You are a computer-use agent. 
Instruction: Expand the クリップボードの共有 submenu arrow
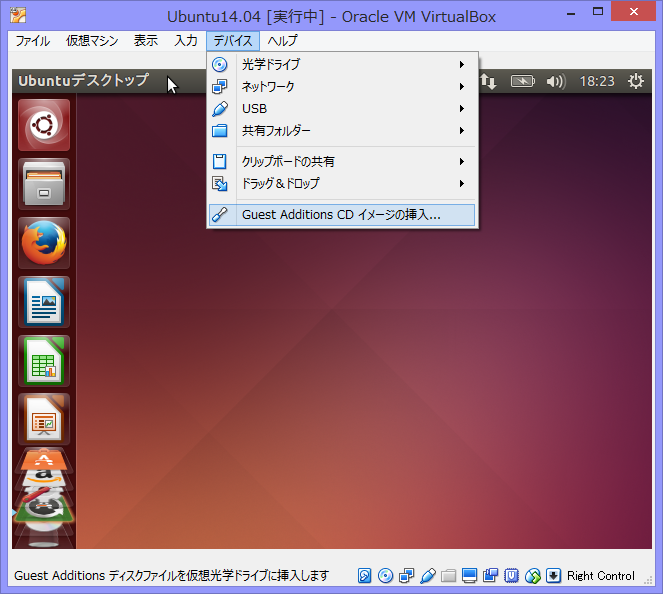(x=462, y=162)
